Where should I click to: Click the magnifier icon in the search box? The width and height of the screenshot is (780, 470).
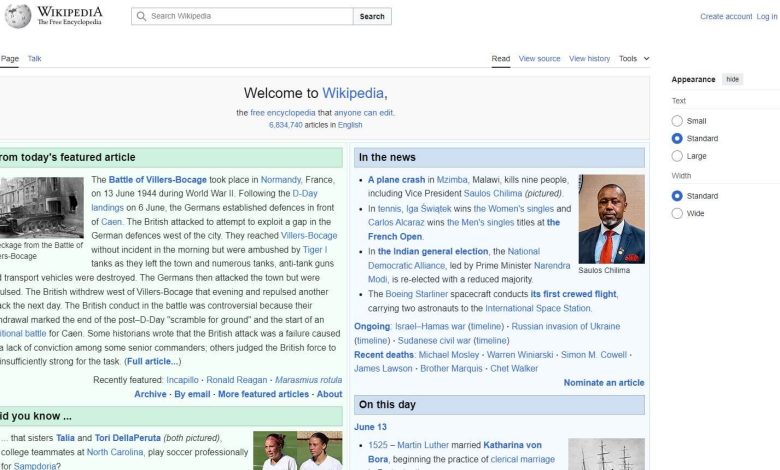coord(141,17)
